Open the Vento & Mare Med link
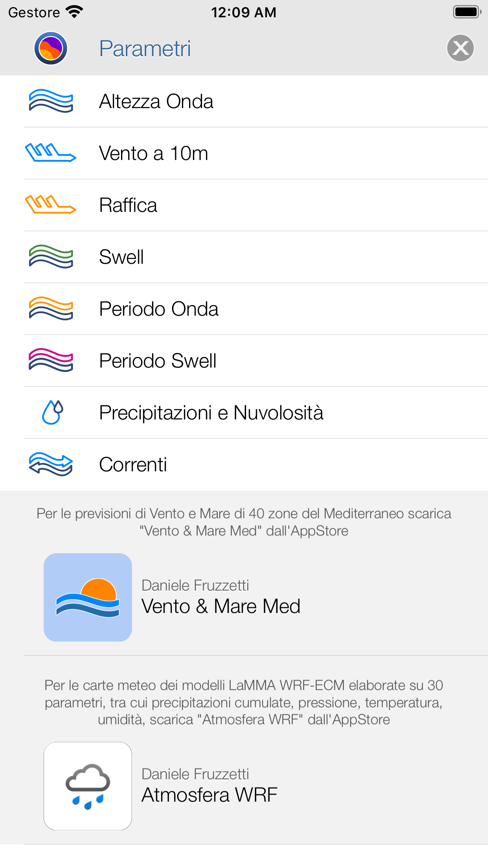Image resolution: width=488 pixels, height=868 pixels. [x=221, y=606]
